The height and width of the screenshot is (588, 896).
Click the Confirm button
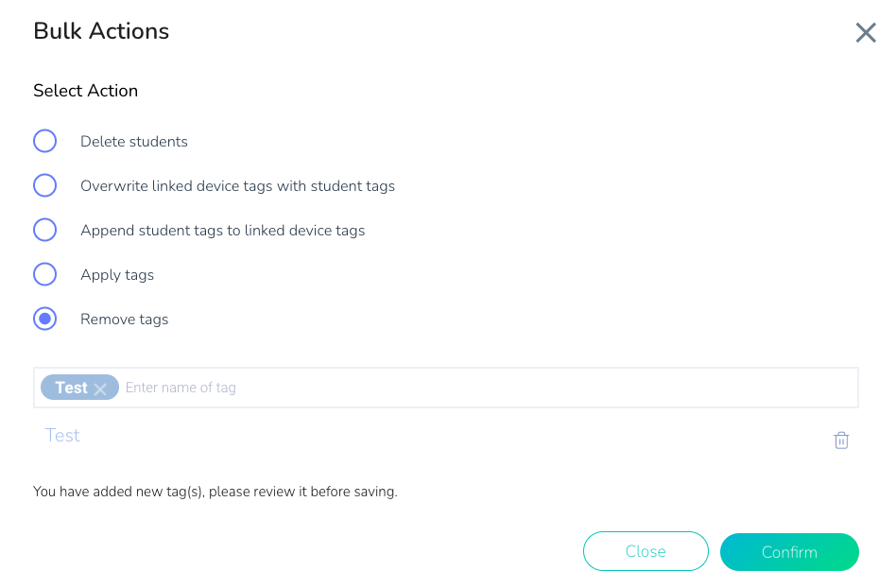tap(789, 552)
